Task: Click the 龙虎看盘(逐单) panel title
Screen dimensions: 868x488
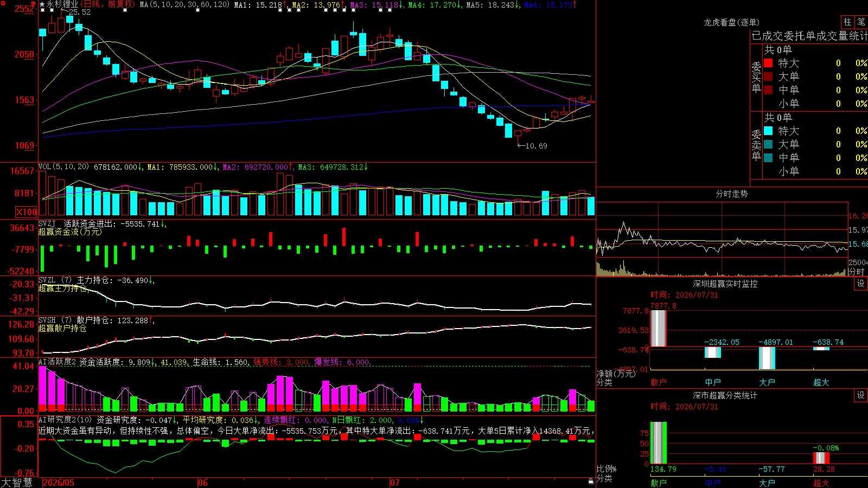Action: 731,22
